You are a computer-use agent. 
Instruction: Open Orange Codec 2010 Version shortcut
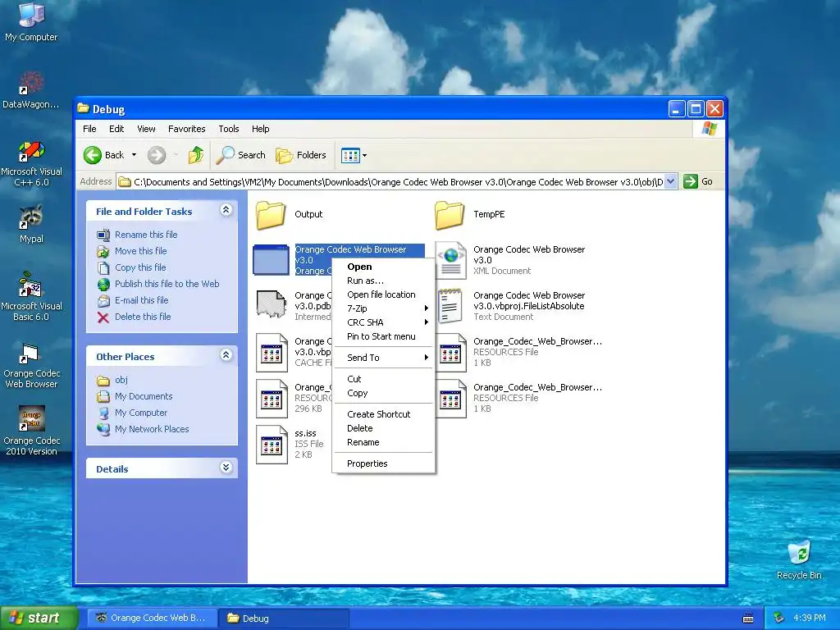click(31, 431)
